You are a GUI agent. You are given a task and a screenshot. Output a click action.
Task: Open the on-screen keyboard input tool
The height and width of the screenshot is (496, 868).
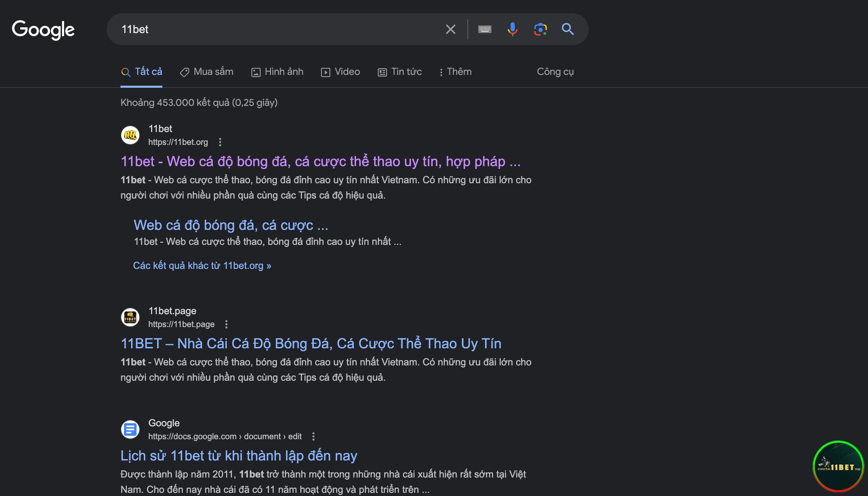[x=485, y=29]
